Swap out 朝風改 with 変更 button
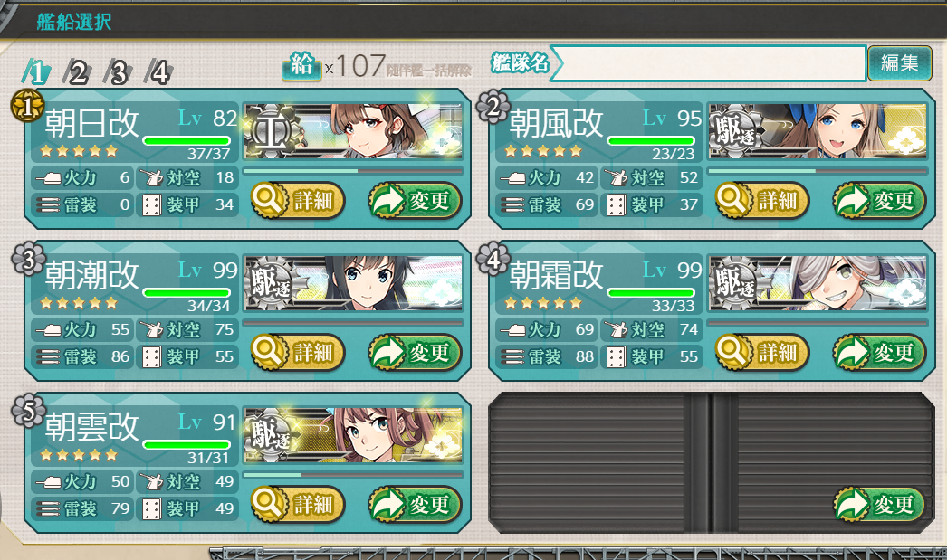 [x=879, y=200]
